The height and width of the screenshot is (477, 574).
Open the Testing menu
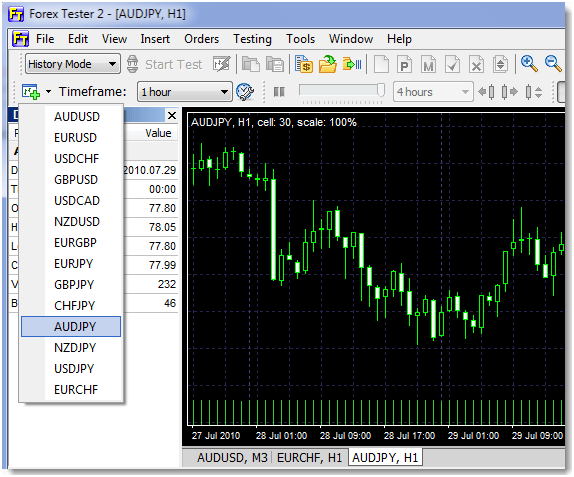(x=253, y=39)
